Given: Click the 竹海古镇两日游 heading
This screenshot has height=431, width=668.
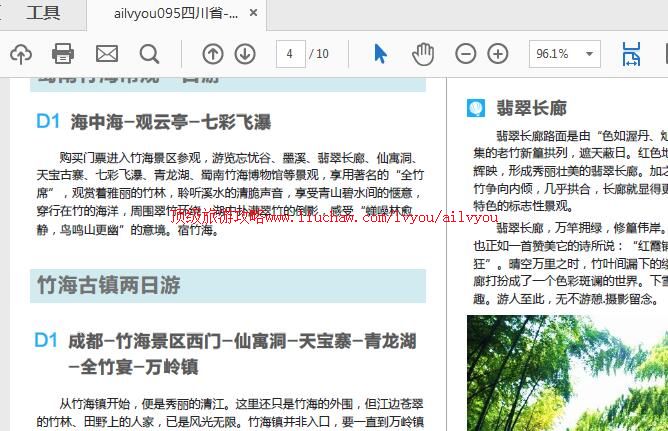Looking at the screenshot, I should pos(109,285).
